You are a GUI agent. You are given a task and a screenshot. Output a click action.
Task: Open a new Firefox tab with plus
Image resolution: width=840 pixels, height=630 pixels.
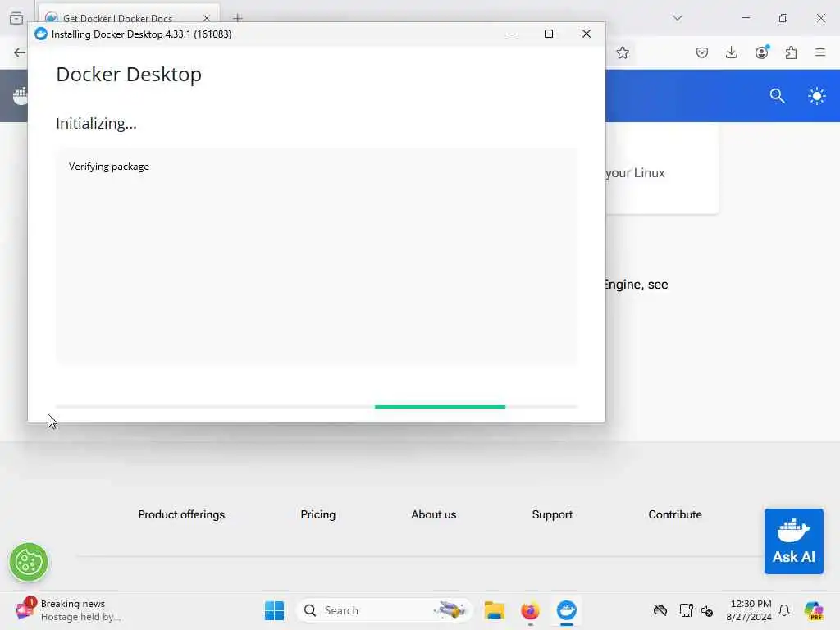click(238, 18)
